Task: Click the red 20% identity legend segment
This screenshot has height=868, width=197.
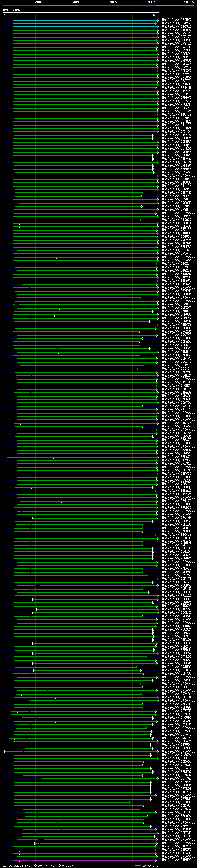Action: (22, 6)
